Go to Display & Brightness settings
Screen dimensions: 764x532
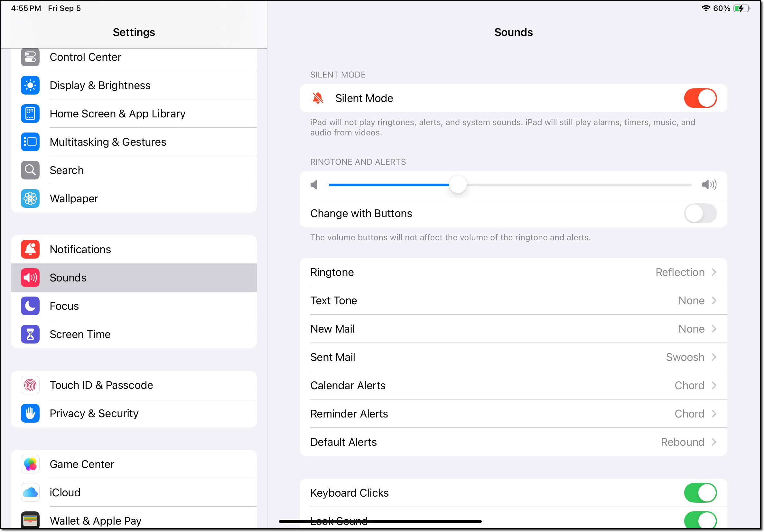click(134, 86)
